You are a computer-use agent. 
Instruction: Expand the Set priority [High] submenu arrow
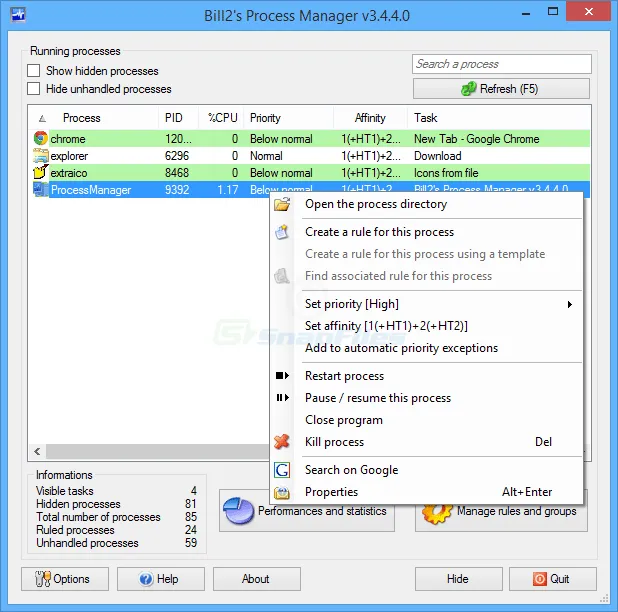click(x=570, y=304)
